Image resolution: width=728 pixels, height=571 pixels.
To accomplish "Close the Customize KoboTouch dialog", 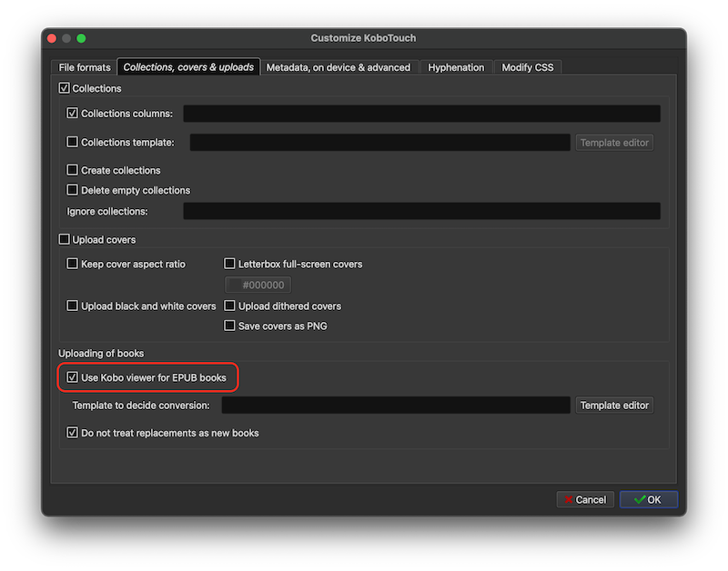I will (52, 38).
